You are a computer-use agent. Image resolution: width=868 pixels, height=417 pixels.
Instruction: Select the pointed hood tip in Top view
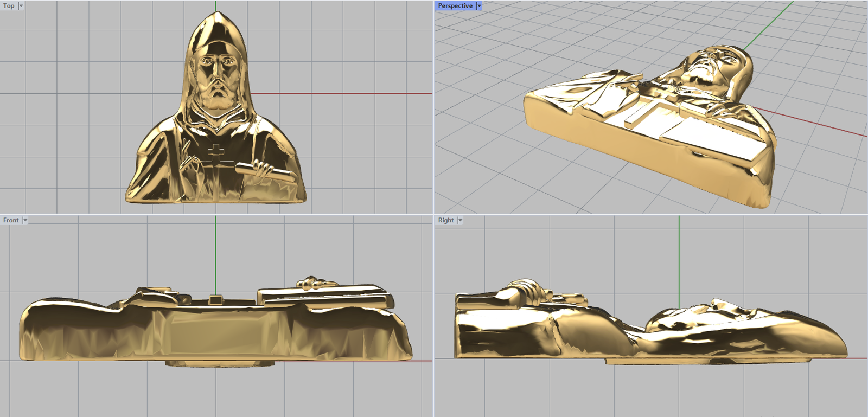(x=216, y=16)
